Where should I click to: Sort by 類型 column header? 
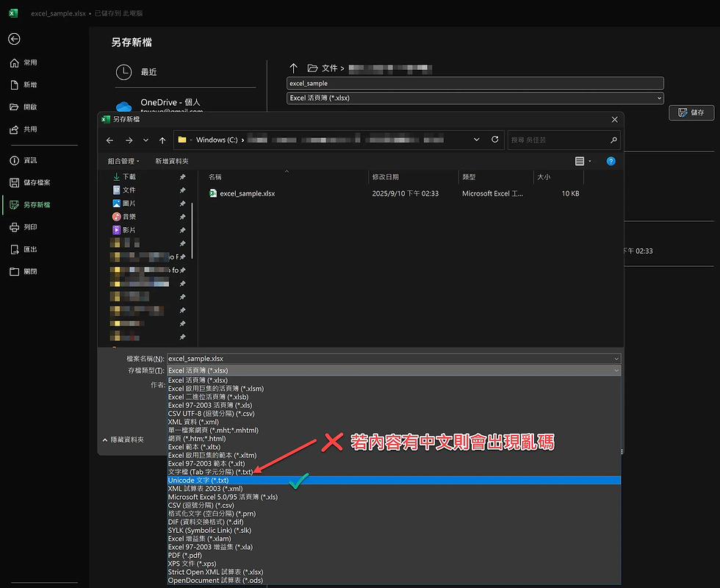tap(469, 177)
